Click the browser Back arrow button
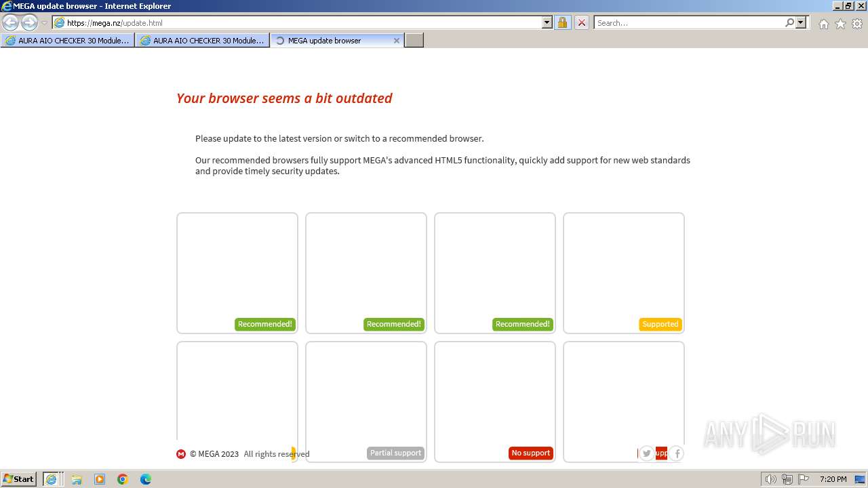Screen dimensions: 868x488 (x=11, y=22)
